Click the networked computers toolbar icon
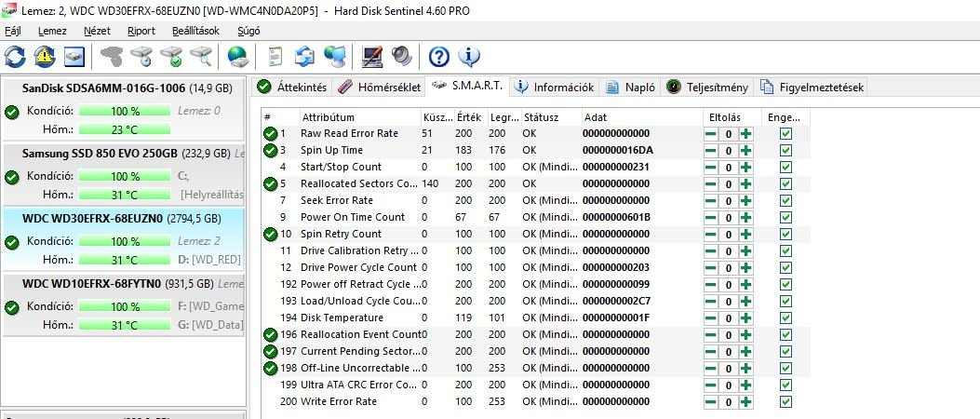The width and height of the screenshot is (980, 419). click(335, 57)
